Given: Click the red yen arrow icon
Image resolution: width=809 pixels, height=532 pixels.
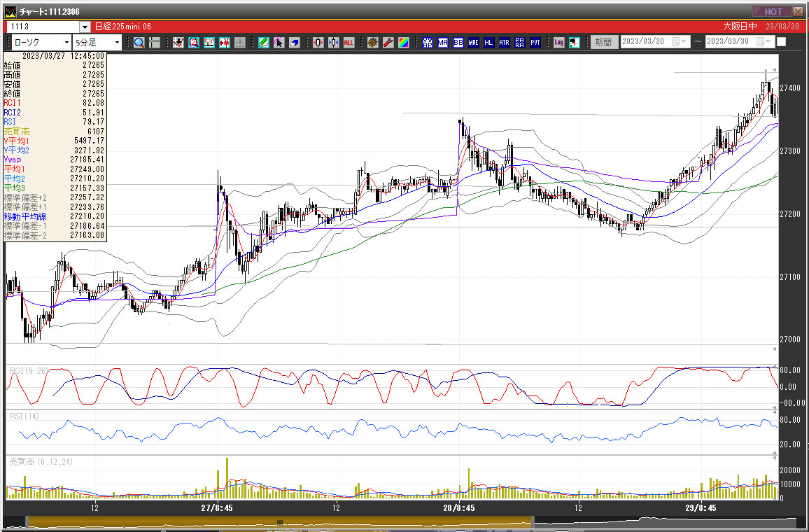Looking at the screenshot, I should 225,42.
